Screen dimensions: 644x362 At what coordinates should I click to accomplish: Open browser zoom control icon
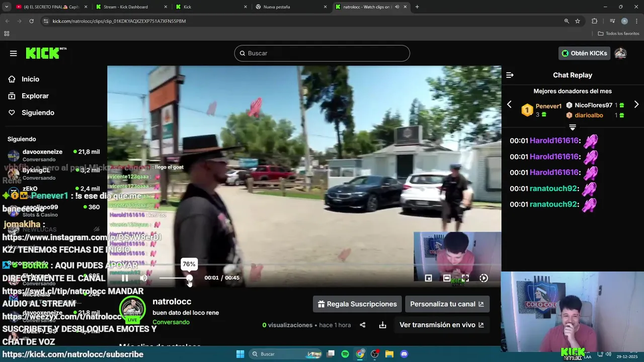click(x=567, y=21)
